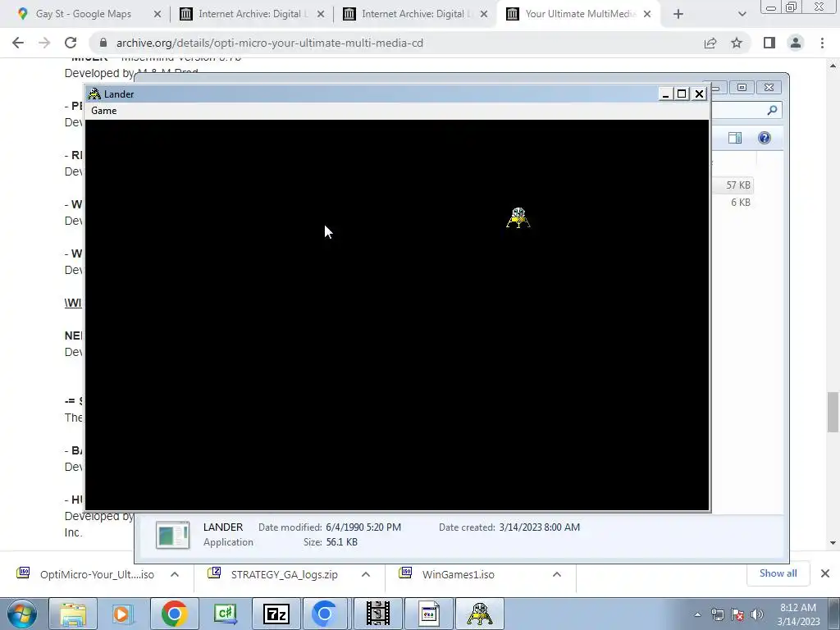Open the C# taskbar application

[x=225, y=614]
